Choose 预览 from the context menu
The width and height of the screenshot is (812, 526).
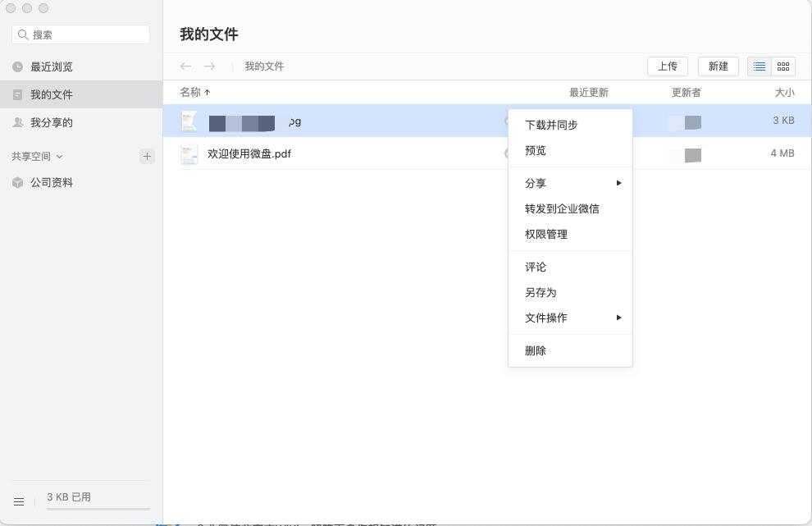pyautogui.click(x=536, y=150)
